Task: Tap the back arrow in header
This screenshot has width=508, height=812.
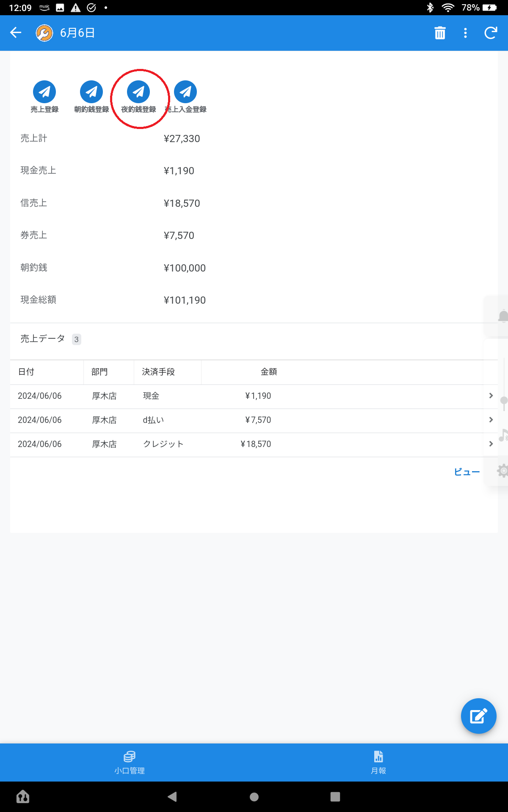Action: coord(16,33)
